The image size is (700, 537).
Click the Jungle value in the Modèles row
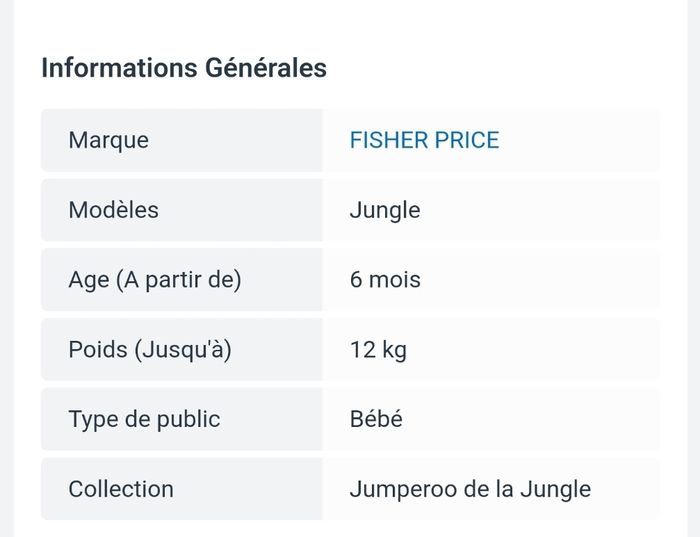click(x=385, y=210)
